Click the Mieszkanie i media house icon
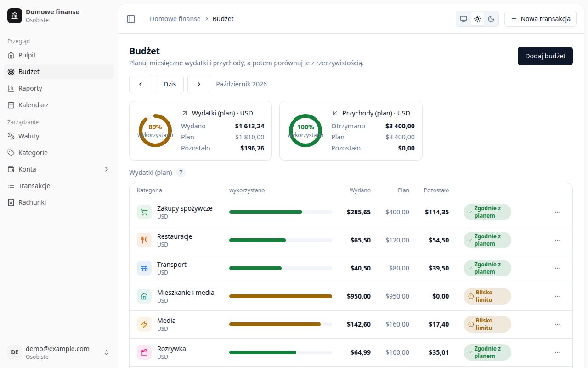 pyautogui.click(x=144, y=296)
